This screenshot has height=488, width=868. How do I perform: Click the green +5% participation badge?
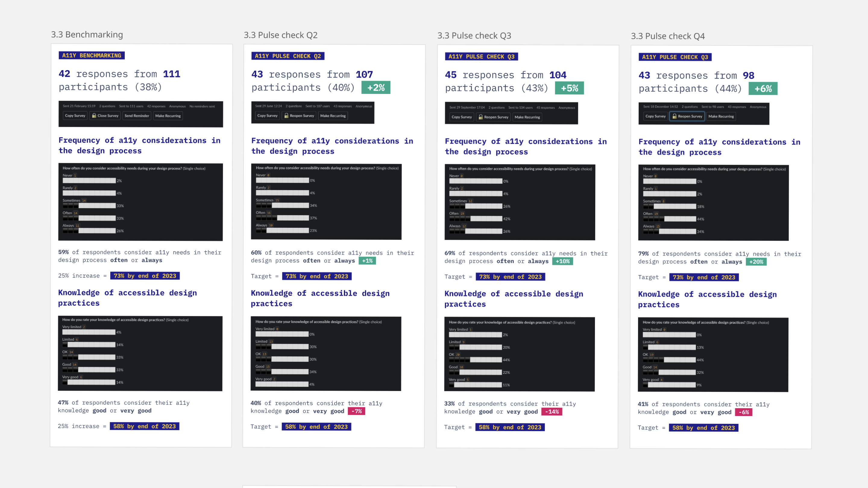(569, 88)
